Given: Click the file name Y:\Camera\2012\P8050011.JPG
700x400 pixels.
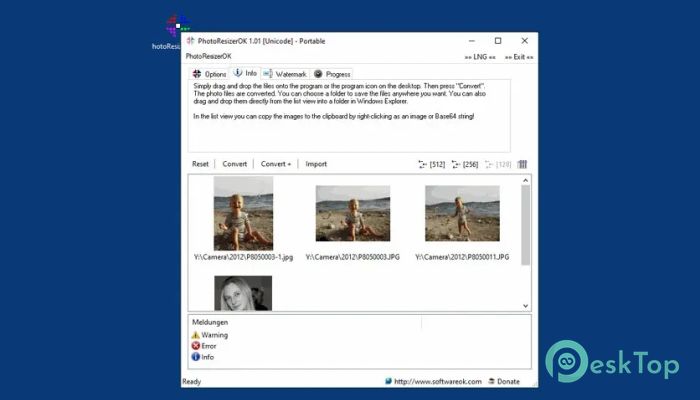Looking at the screenshot, I should [x=462, y=257].
